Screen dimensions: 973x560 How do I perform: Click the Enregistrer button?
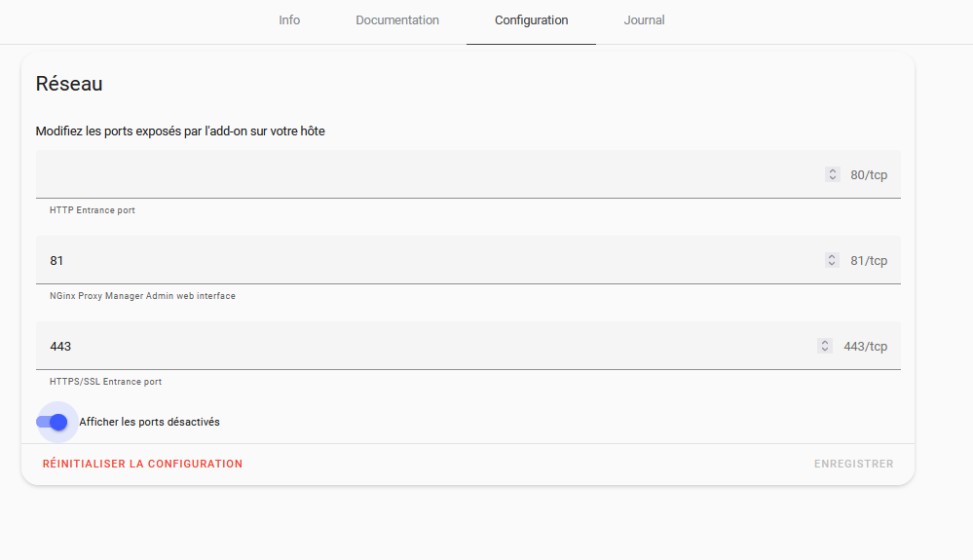click(854, 464)
